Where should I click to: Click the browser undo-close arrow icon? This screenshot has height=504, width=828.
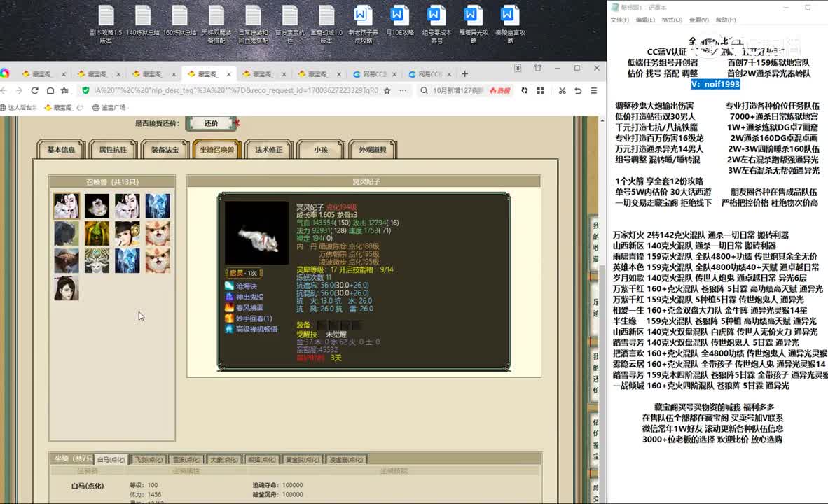(x=578, y=91)
